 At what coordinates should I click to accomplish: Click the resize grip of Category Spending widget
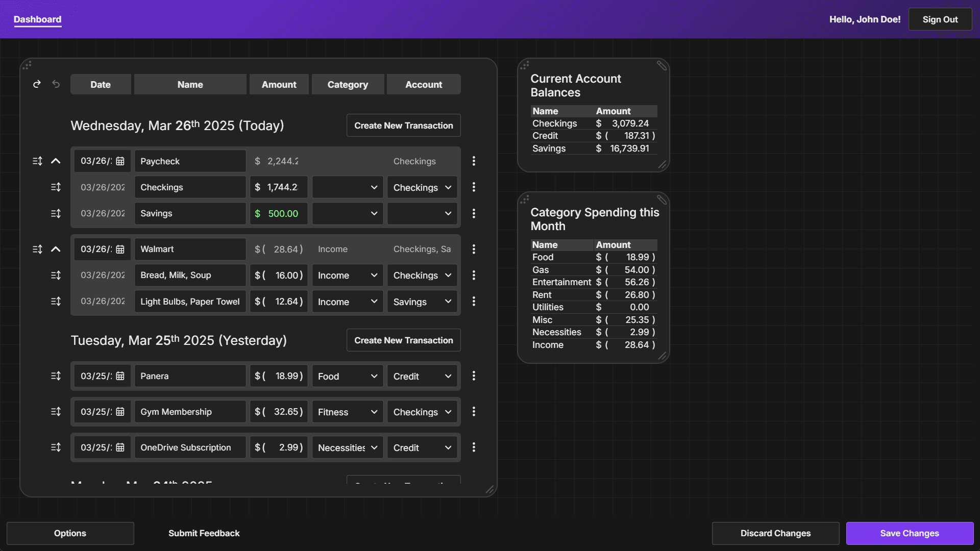(x=662, y=356)
